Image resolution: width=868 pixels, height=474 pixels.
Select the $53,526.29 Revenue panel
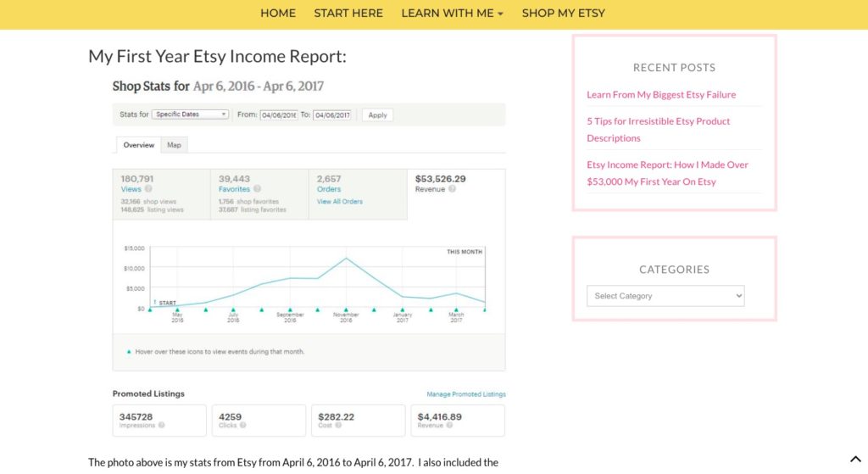[456, 194]
